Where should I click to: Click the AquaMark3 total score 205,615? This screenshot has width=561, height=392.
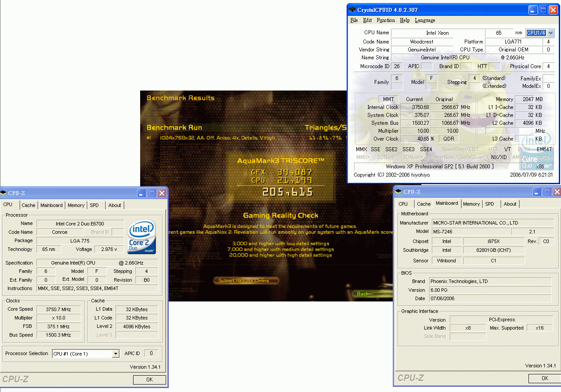[288, 192]
